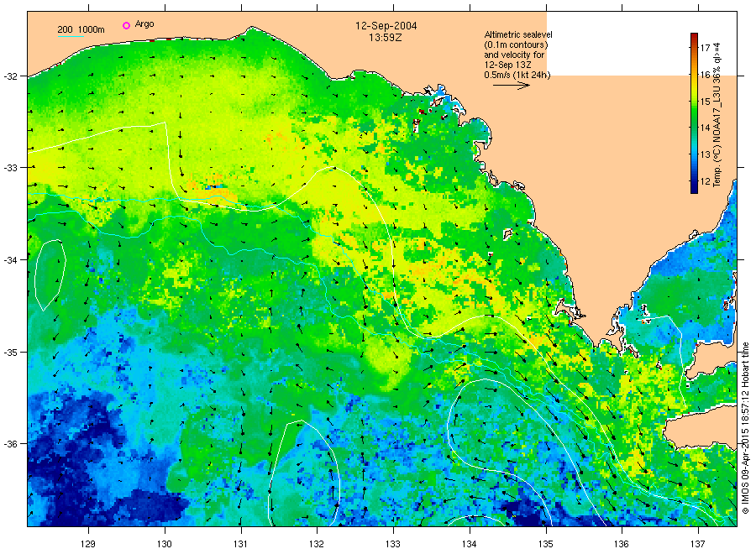Viewport: 756px width, 554px height.
Task: Click the '0.5m/s (1kt 24h)' velocity scale text
Action: click(517, 76)
